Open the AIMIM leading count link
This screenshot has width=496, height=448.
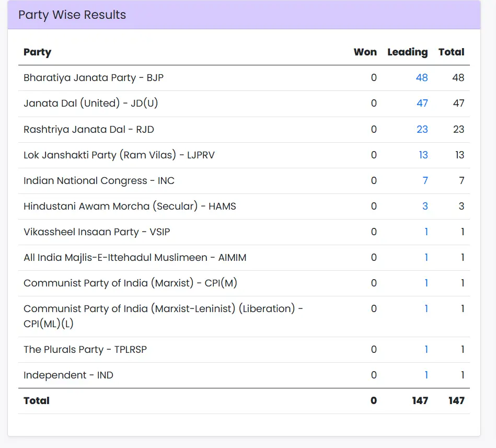426,257
